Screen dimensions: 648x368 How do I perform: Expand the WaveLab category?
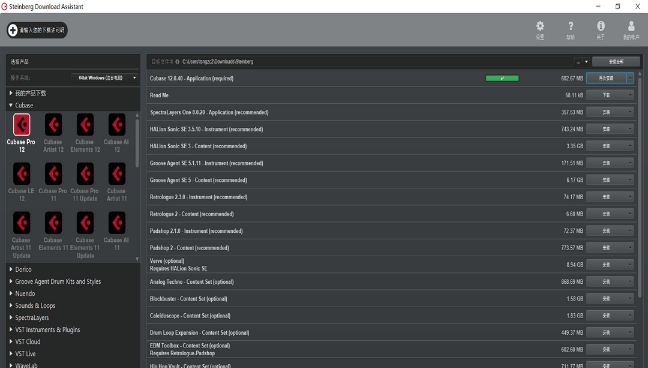click(x=11, y=365)
